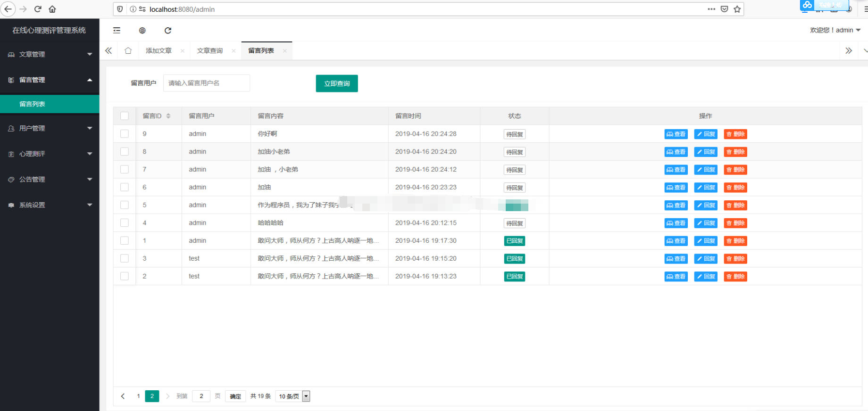The width and height of the screenshot is (868, 411).
Task: Close the 添加文章 tab
Action: click(x=183, y=51)
